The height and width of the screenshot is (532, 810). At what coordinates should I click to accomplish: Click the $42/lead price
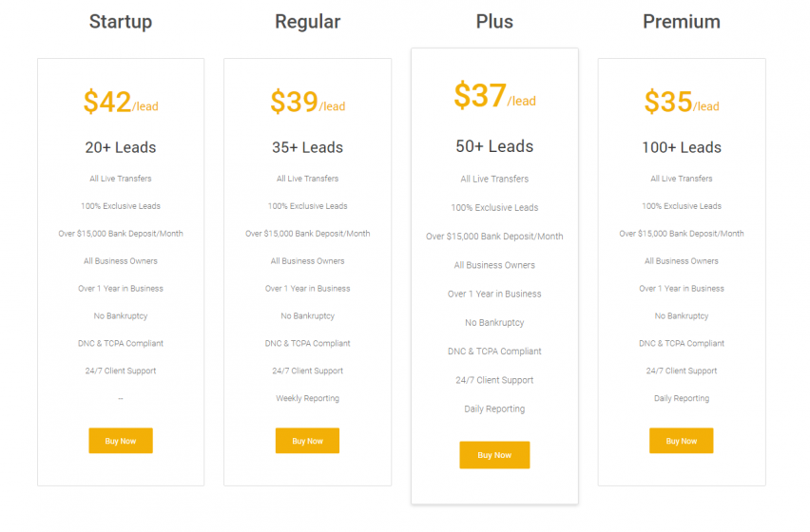point(121,102)
